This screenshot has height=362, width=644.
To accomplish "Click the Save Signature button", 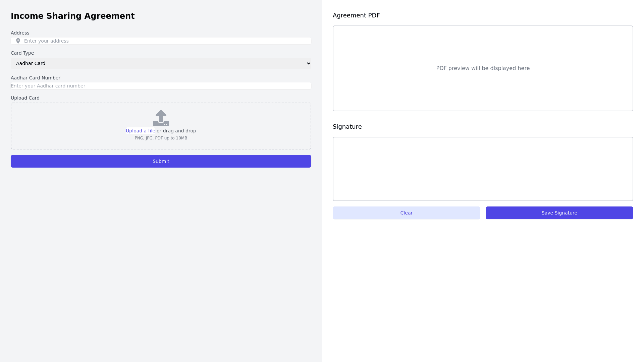I will (559, 213).
